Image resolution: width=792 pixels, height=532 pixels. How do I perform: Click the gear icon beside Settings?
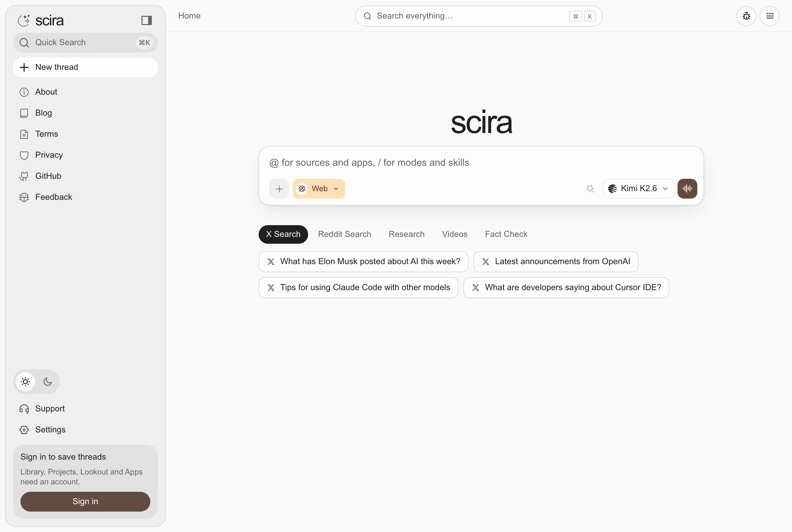24,430
